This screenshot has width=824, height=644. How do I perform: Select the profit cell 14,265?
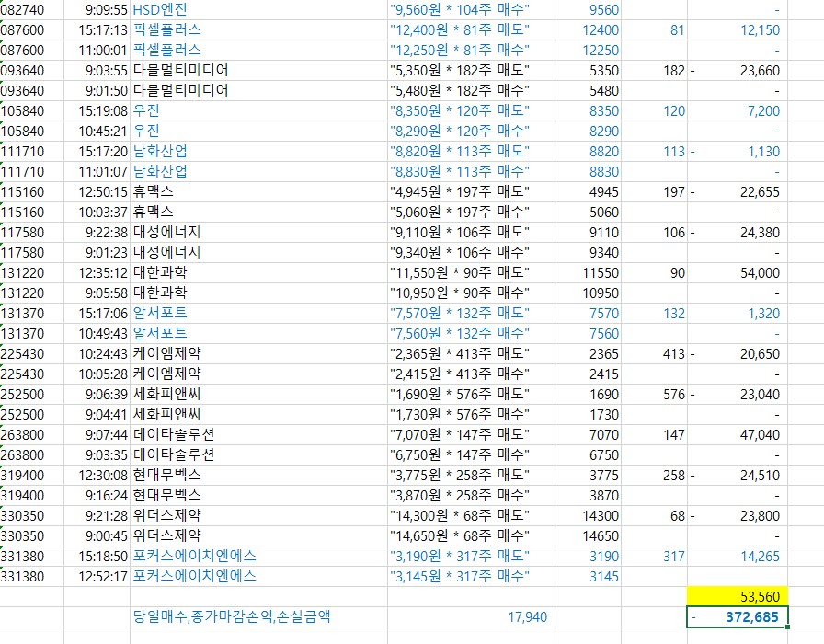click(738, 557)
